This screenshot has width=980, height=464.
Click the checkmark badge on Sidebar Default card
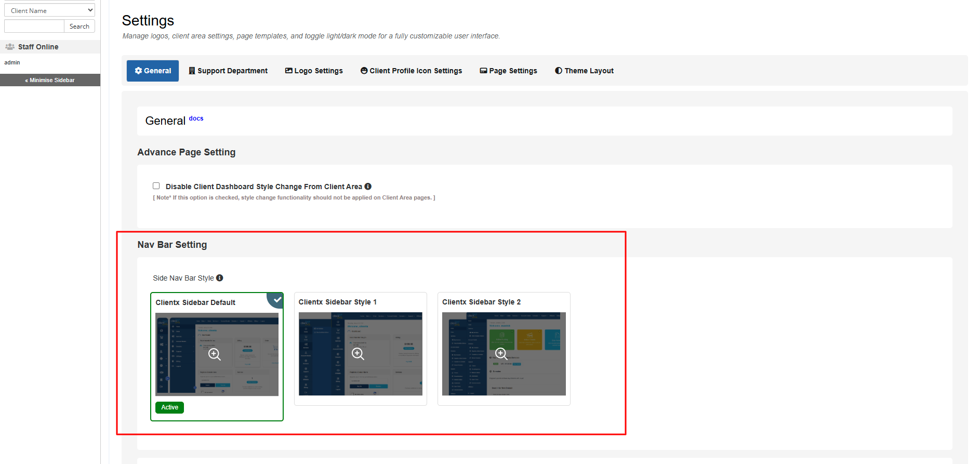coord(277,299)
